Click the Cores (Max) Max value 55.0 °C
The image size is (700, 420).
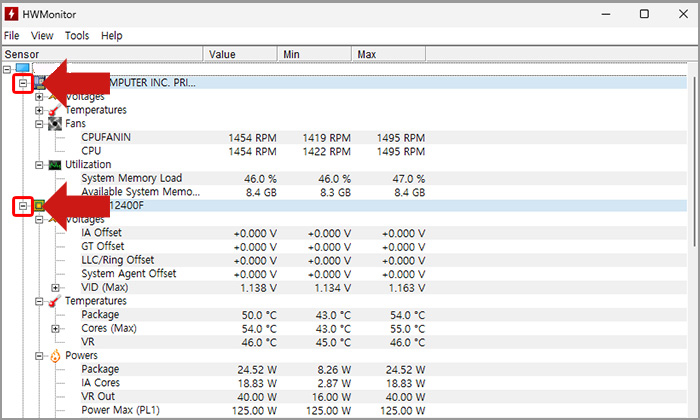click(x=407, y=329)
